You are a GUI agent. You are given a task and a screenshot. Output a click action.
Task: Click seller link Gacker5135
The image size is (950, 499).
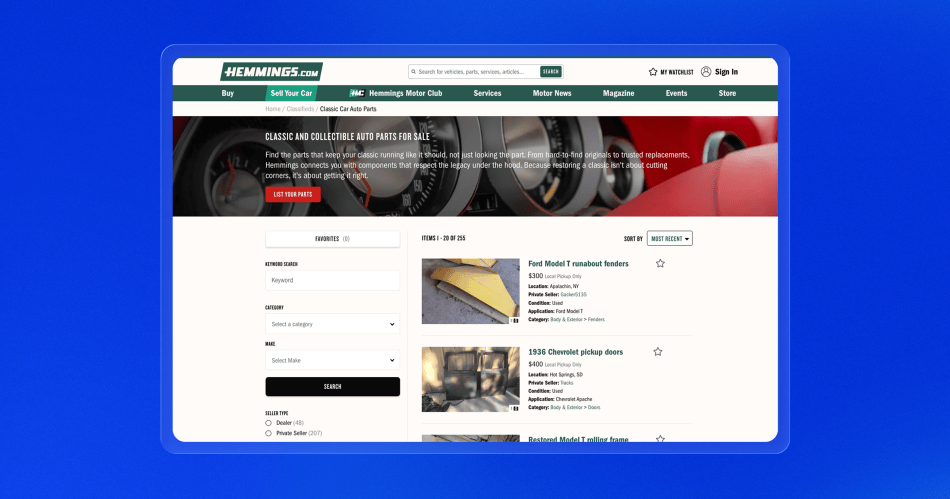pyautogui.click(x=573, y=294)
